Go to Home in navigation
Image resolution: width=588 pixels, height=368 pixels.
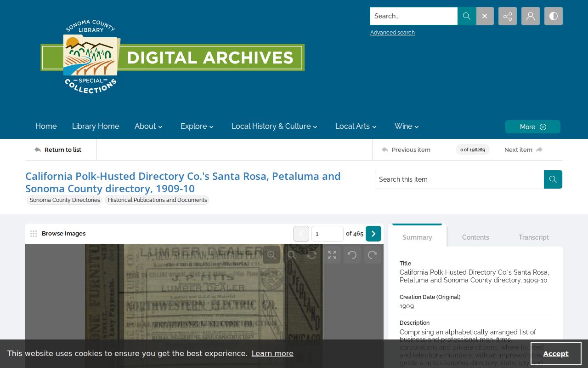pos(46,126)
